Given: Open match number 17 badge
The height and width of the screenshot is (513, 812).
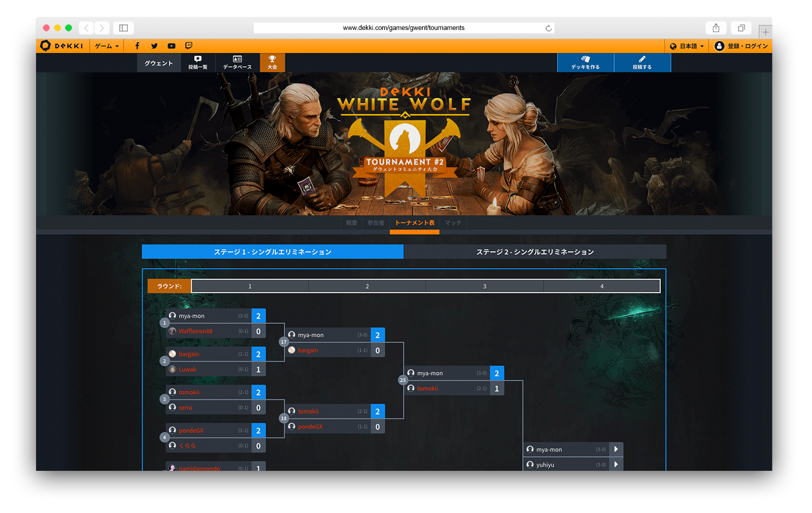Looking at the screenshot, I should (x=283, y=342).
